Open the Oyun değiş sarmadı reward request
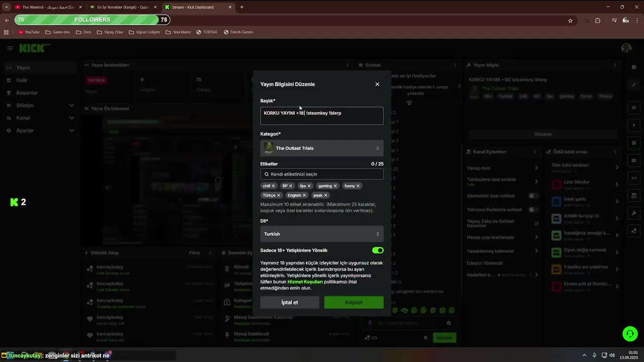 585,252
